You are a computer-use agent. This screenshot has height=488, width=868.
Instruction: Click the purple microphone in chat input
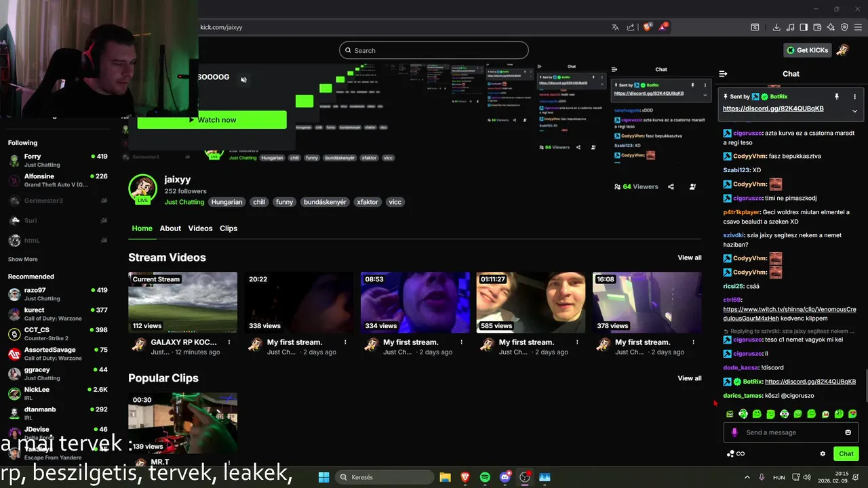tap(734, 432)
